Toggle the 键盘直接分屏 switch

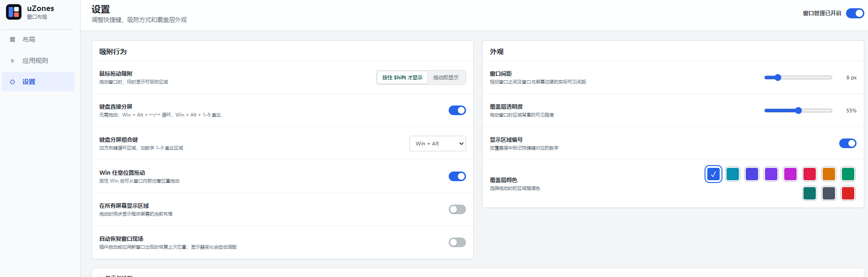(457, 111)
